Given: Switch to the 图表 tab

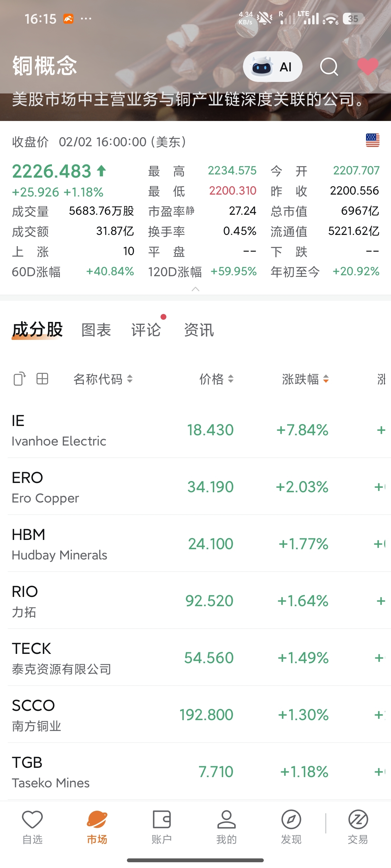Looking at the screenshot, I should pyautogui.click(x=96, y=330).
